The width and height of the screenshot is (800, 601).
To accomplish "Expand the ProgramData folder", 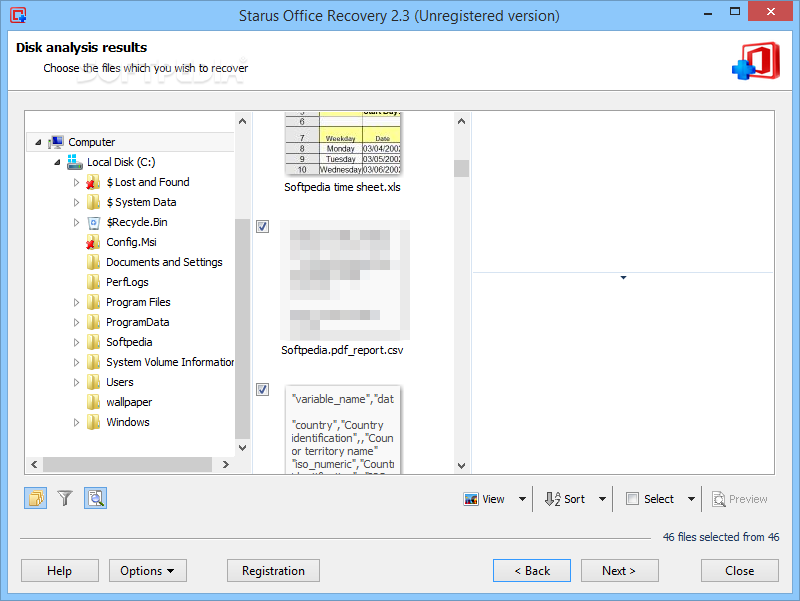I will tap(77, 322).
